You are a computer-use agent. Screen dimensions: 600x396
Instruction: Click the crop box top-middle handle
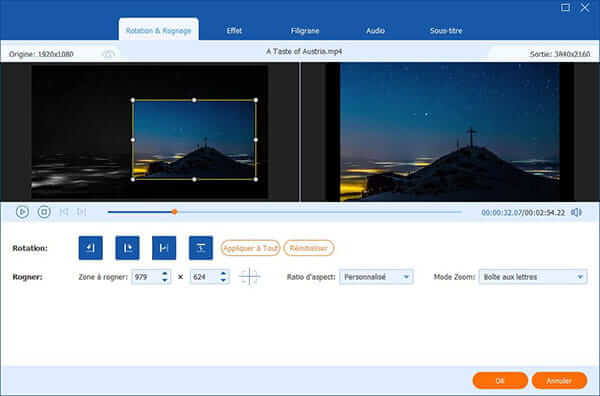pyautogui.click(x=194, y=100)
